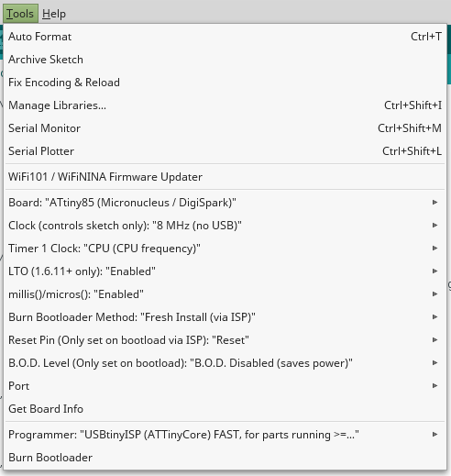Select Auto Format menu entry
This screenshot has height=476, width=451.
pos(225,37)
